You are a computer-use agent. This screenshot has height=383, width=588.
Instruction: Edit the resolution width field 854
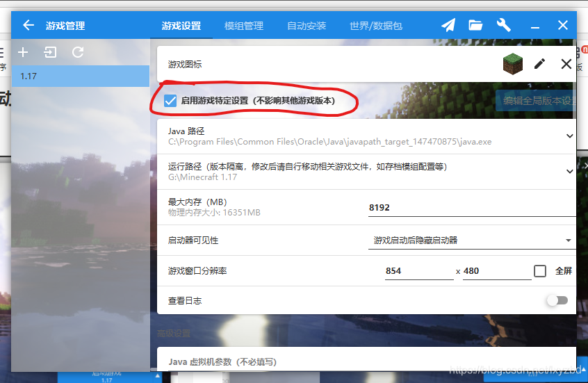[419, 271]
